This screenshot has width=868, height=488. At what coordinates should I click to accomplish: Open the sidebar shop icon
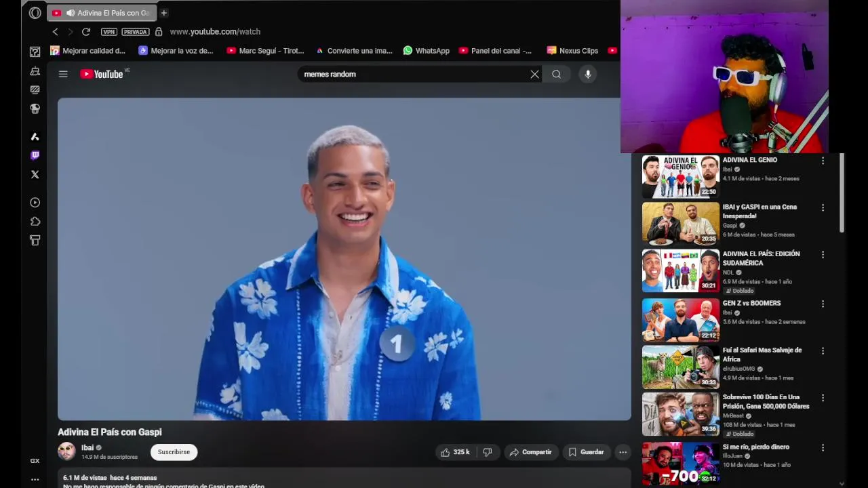[x=35, y=241]
